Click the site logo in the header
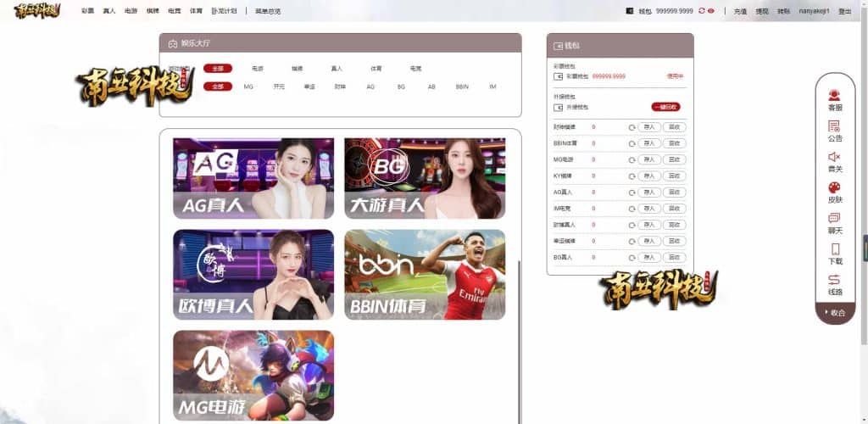Viewport: 868px width, 424px height. [x=37, y=10]
